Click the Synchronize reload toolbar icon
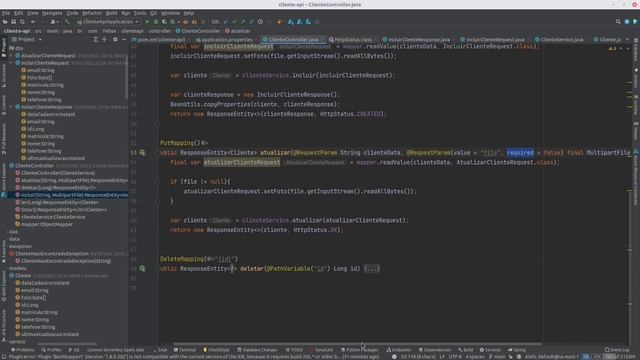Image resolution: width=640 pixels, height=360 pixels. [x=22, y=22]
